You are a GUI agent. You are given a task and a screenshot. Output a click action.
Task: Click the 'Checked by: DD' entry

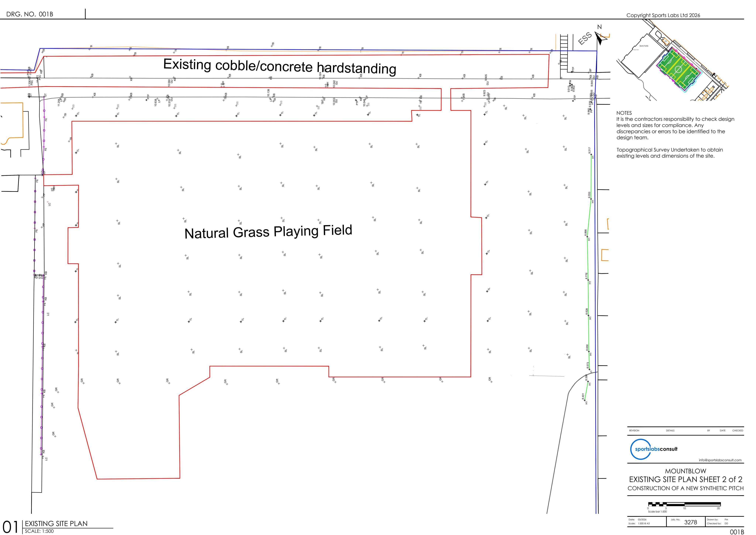tap(717, 524)
